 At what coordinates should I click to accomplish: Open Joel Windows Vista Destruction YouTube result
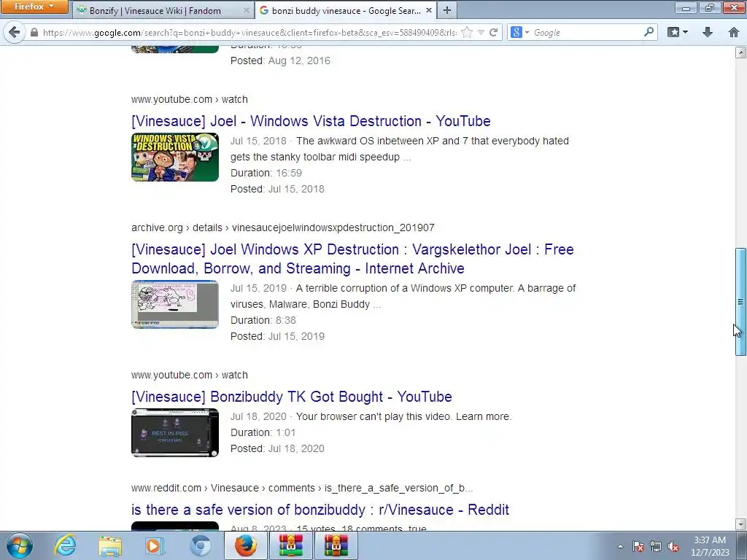(311, 121)
